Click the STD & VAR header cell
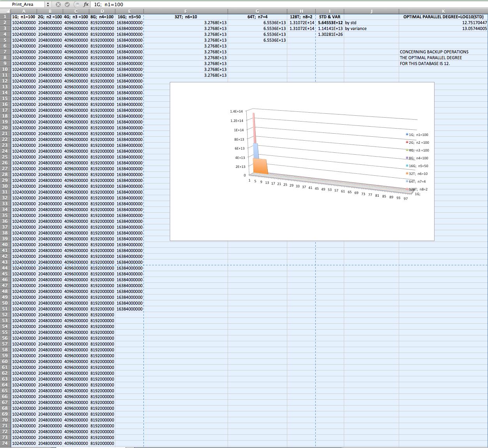 [x=330, y=17]
